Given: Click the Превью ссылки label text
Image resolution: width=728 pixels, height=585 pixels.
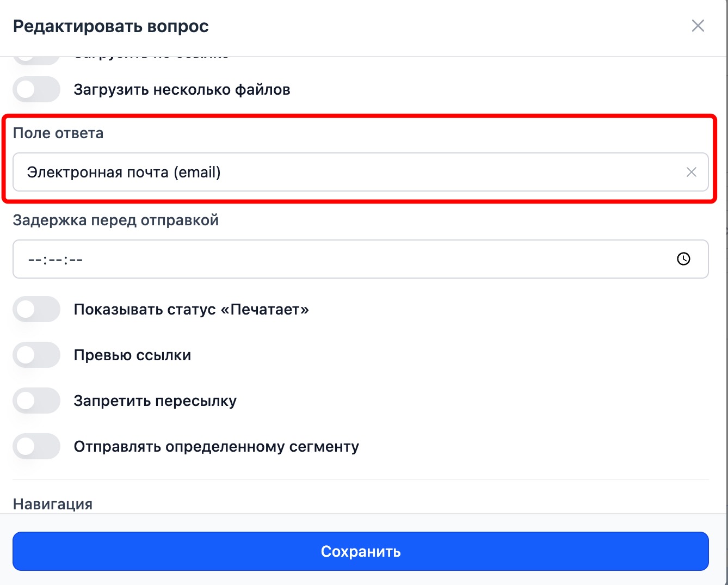Looking at the screenshot, I should pos(132,355).
